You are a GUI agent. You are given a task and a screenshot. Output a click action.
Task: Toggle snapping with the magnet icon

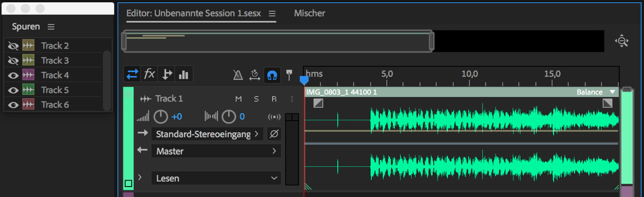pos(272,75)
